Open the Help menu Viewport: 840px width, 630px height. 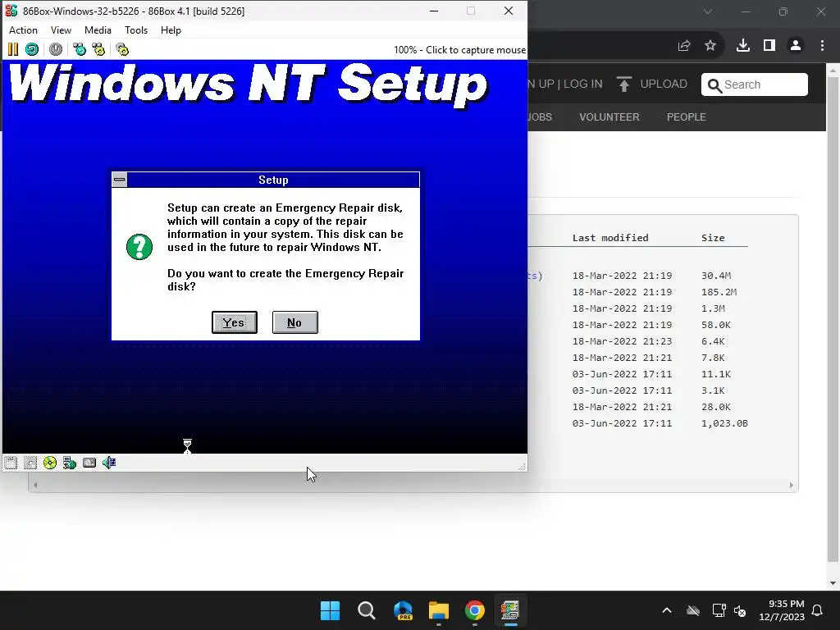tap(171, 30)
